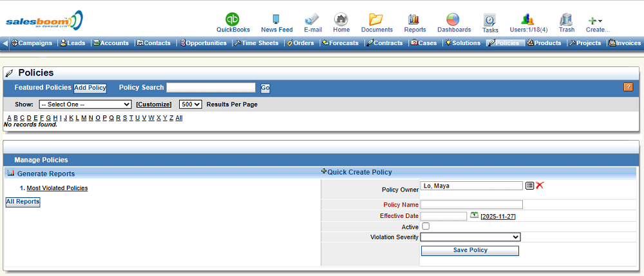Go to Home icon
The height and width of the screenshot is (276, 644).
(x=341, y=19)
